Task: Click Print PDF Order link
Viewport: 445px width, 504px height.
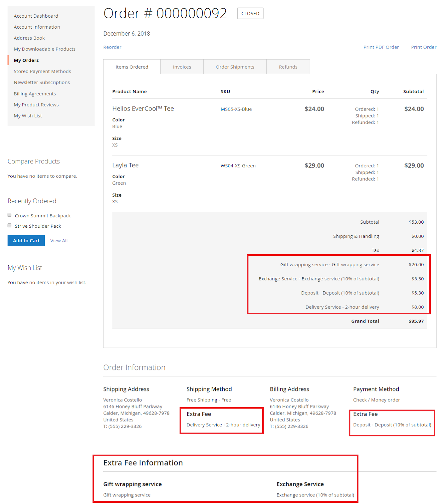Action: (x=381, y=47)
